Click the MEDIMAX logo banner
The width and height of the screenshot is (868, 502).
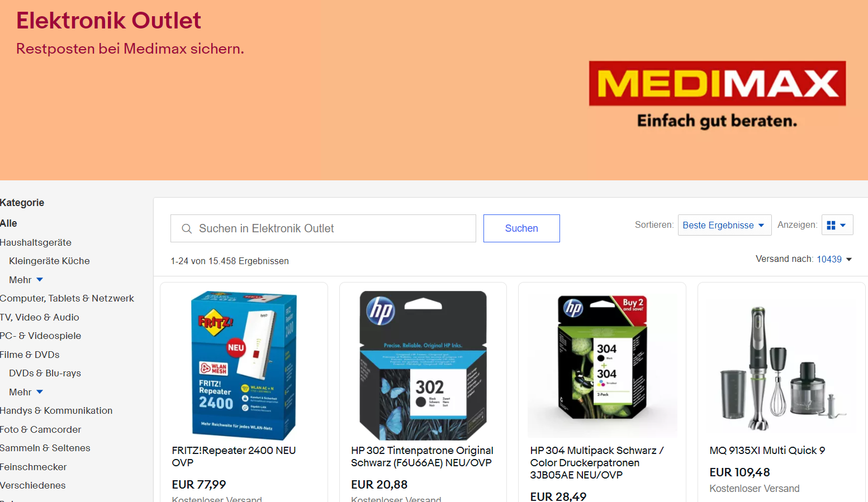[717, 95]
